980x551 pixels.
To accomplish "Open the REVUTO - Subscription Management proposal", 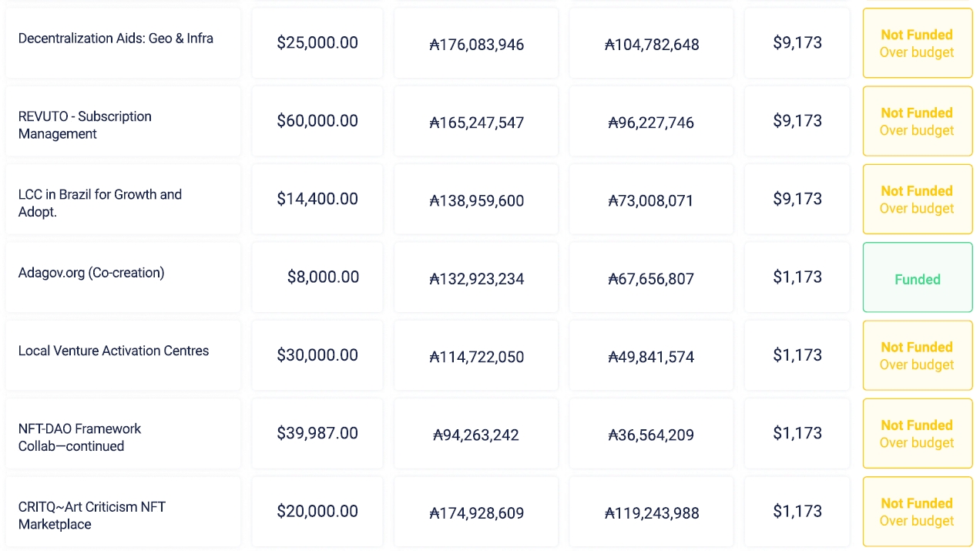I will [x=85, y=125].
